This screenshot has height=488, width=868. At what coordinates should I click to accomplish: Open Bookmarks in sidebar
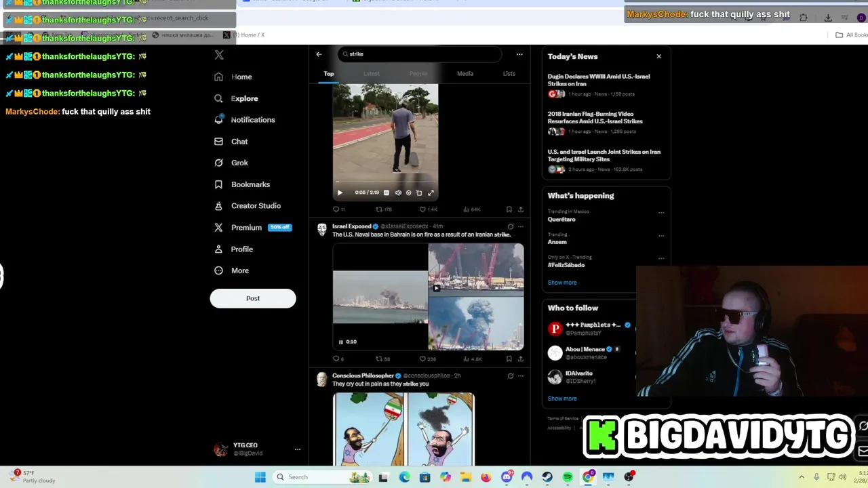tap(242, 184)
